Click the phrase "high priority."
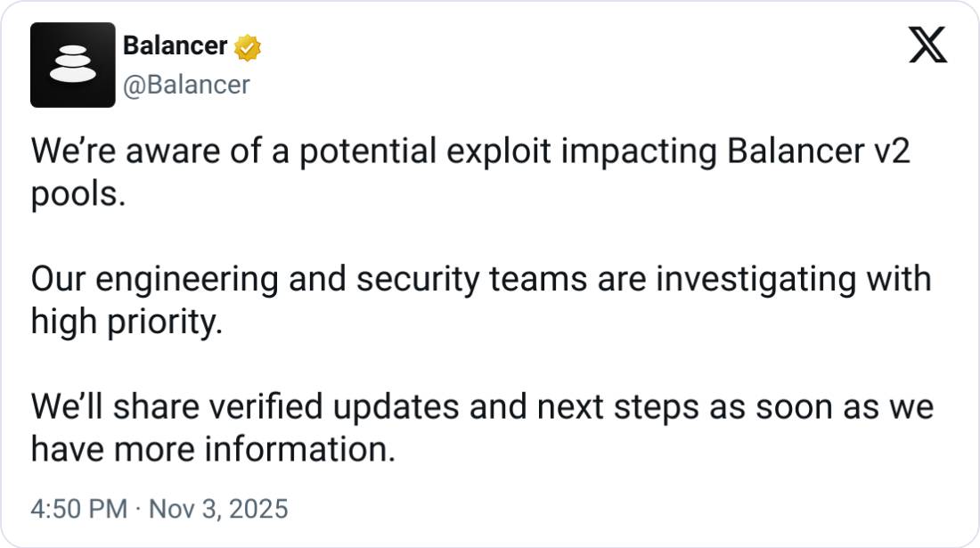This screenshot has width=980, height=548. 126,323
